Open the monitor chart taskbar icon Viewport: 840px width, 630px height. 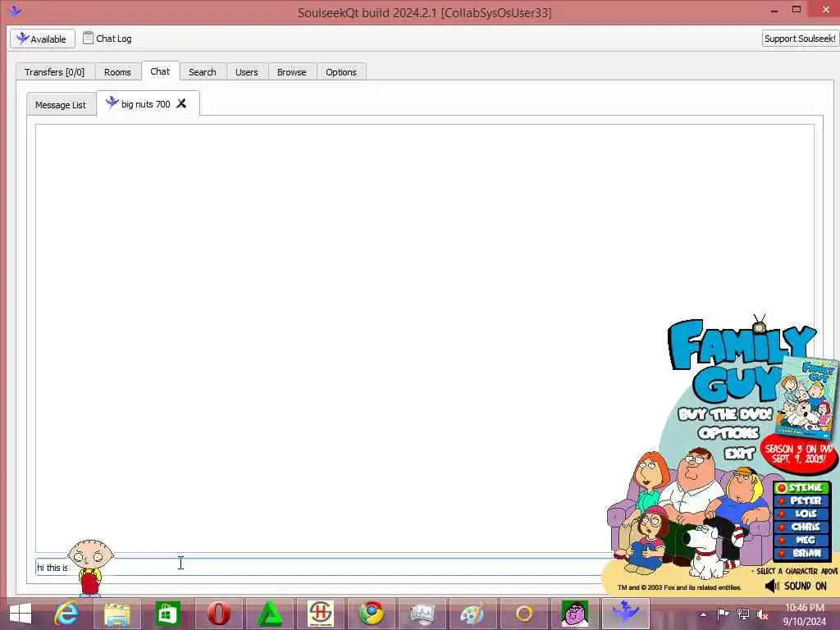[422, 614]
